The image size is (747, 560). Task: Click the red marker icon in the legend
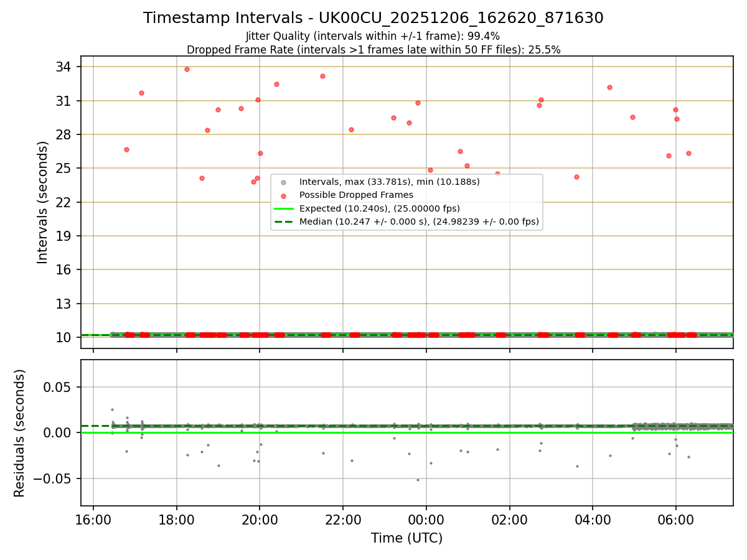284,196
